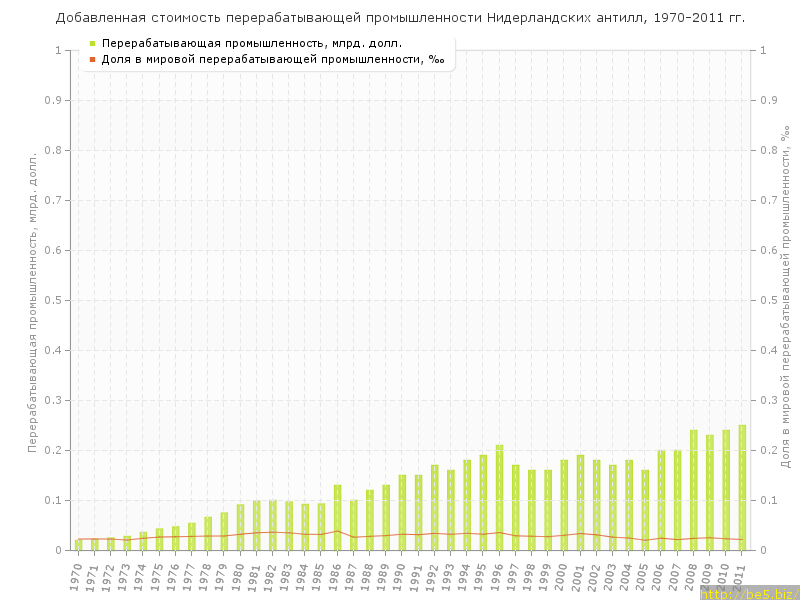Toggle the 'Перерабатывающая промышленность, млрд. долл.' legend series
The width and height of the screenshot is (800, 600).
pos(252,43)
